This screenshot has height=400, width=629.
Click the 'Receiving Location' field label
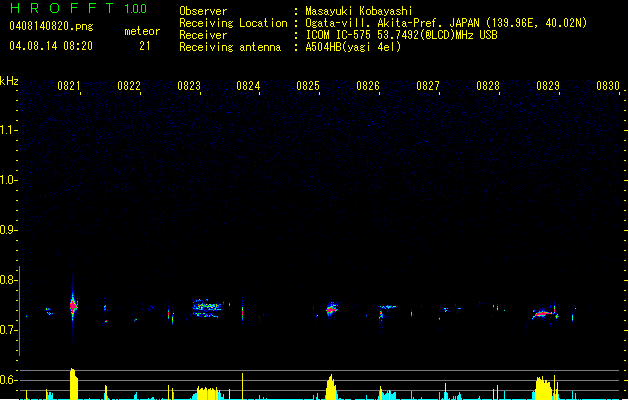[233, 23]
